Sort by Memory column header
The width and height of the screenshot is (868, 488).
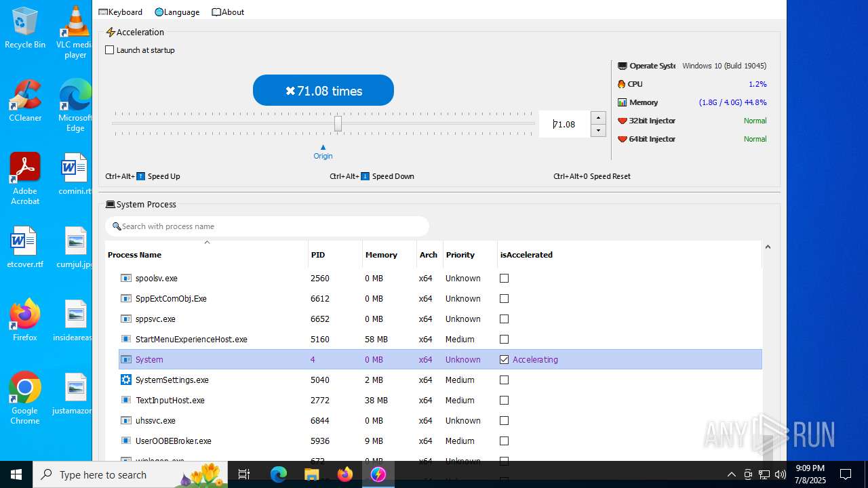pyautogui.click(x=389, y=255)
